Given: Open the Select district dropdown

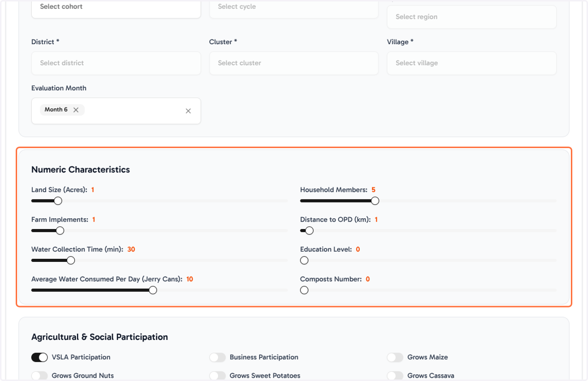Looking at the screenshot, I should 116,63.
